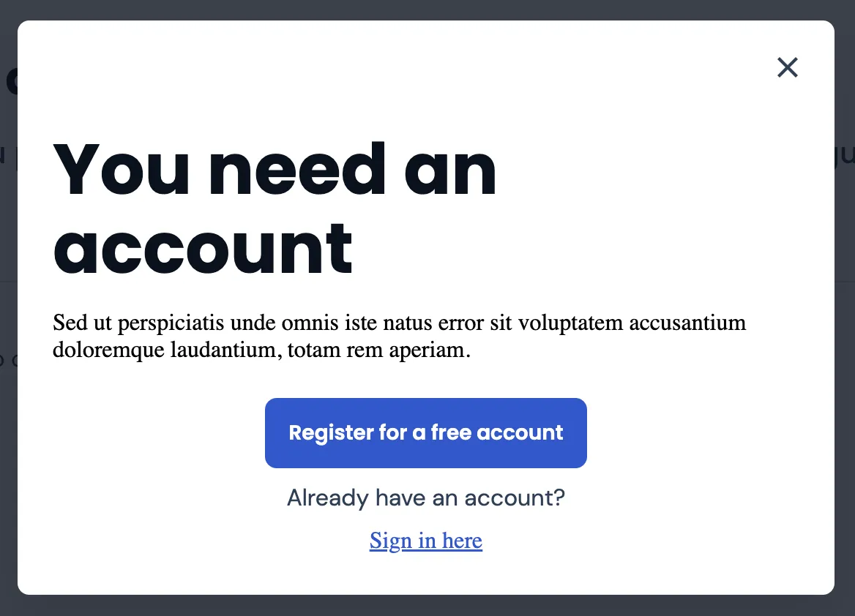Viewport: 855px width, 616px height.
Task: Click the heading word 'account'
Action: pos(203,247)
